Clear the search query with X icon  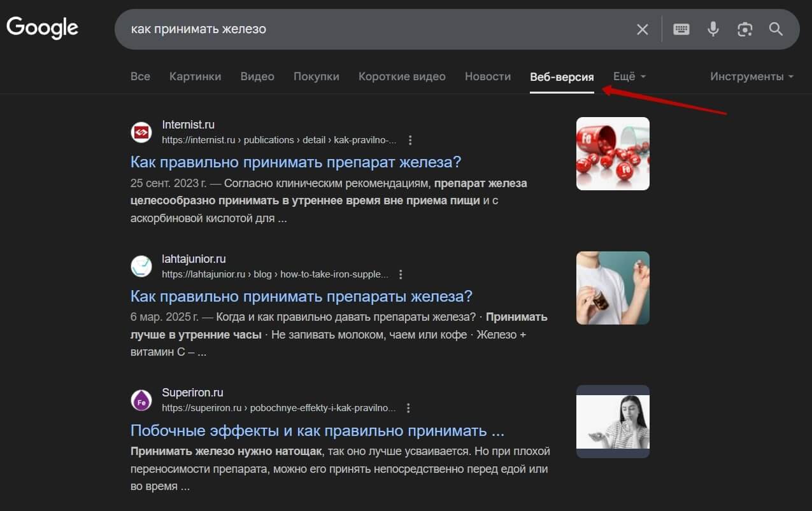click(x=643, y=29)
